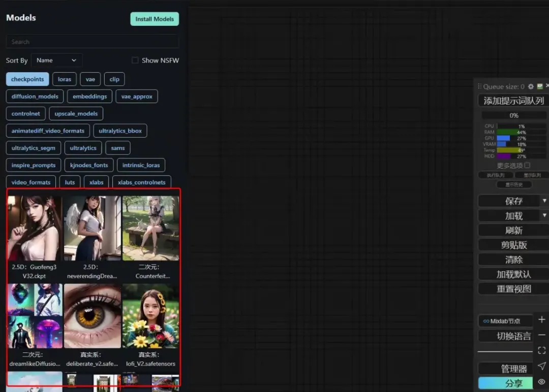Click the fit-view brackets icon
549x392 pixels.
(542, 350)
